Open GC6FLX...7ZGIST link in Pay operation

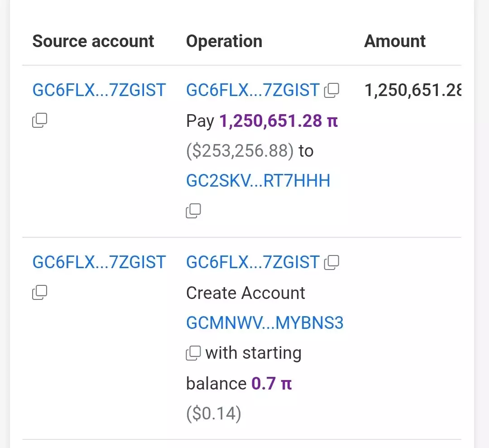coord(253,91)
